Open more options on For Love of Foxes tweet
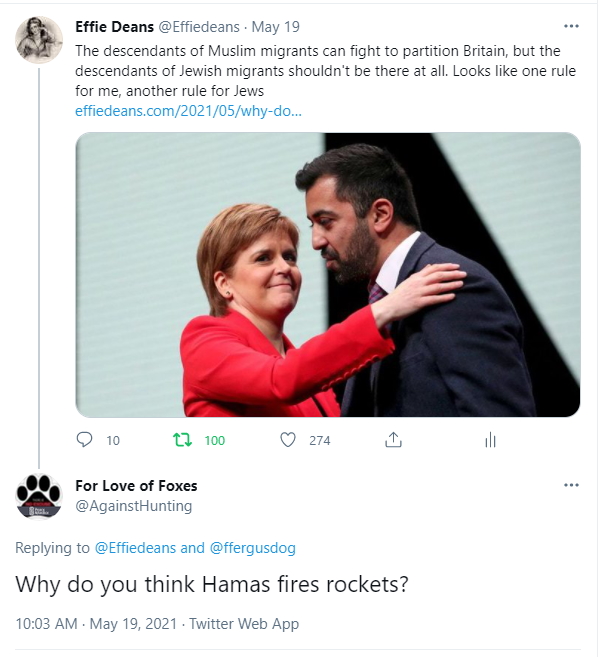This screenshot has height=657, width=613. coord(571,485)
